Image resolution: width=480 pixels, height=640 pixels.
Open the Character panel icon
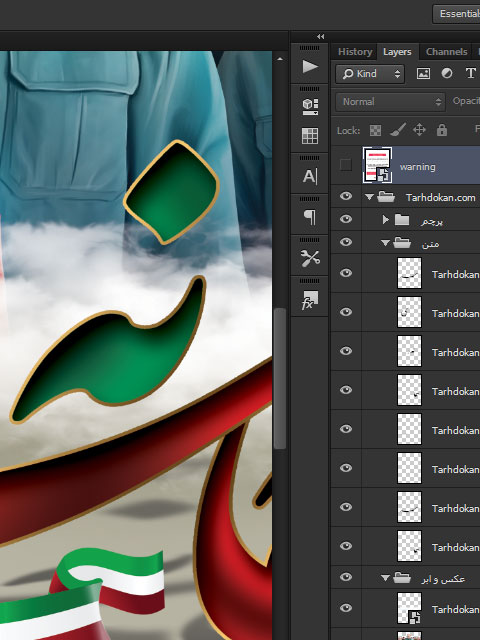coord(310,176)
